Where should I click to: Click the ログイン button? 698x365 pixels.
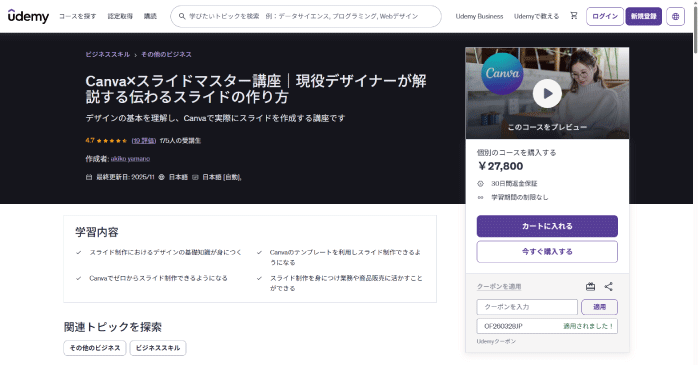[x=605, y=16]
